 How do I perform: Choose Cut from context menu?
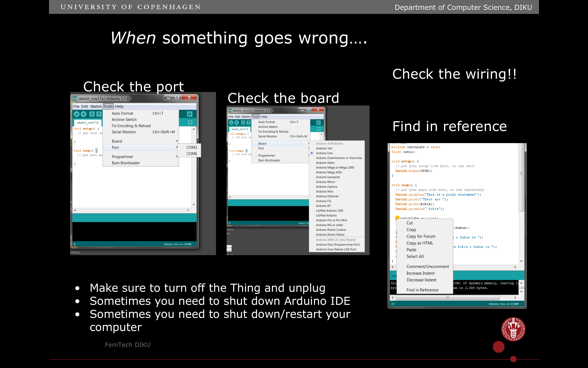(425, 223)
